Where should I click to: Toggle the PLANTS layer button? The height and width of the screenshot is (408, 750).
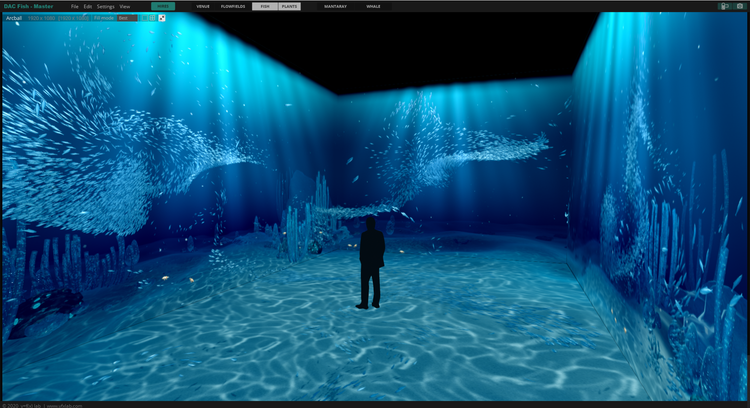click(291, 6)
